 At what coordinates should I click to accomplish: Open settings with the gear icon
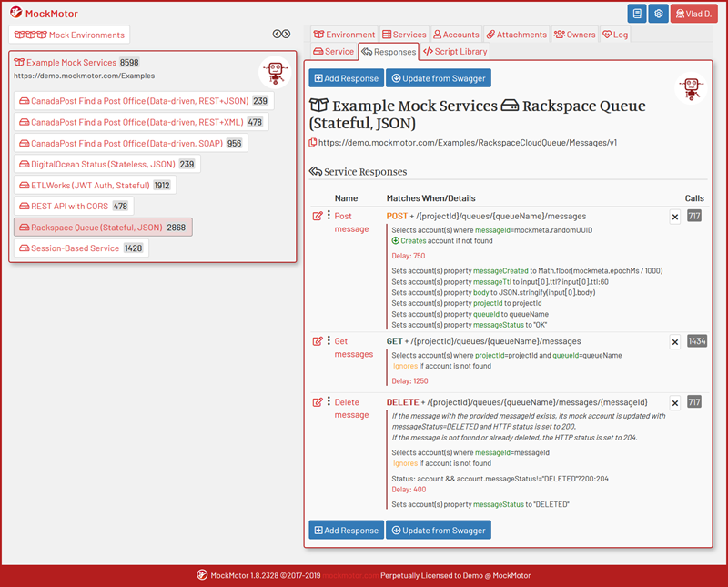[x=658, y=13]
